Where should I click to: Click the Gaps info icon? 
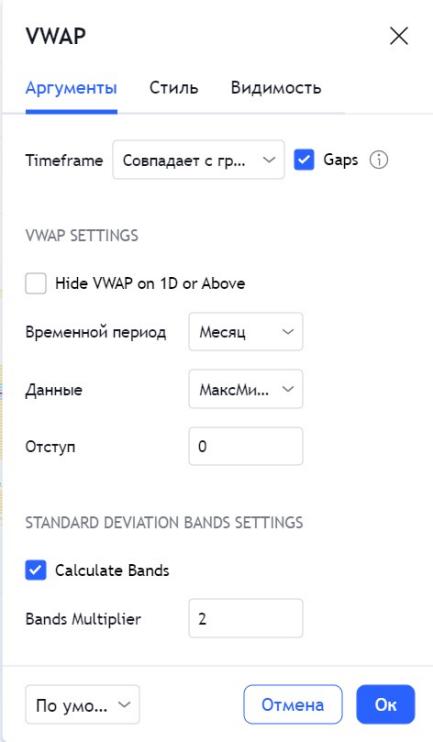[x=379, y=160]
